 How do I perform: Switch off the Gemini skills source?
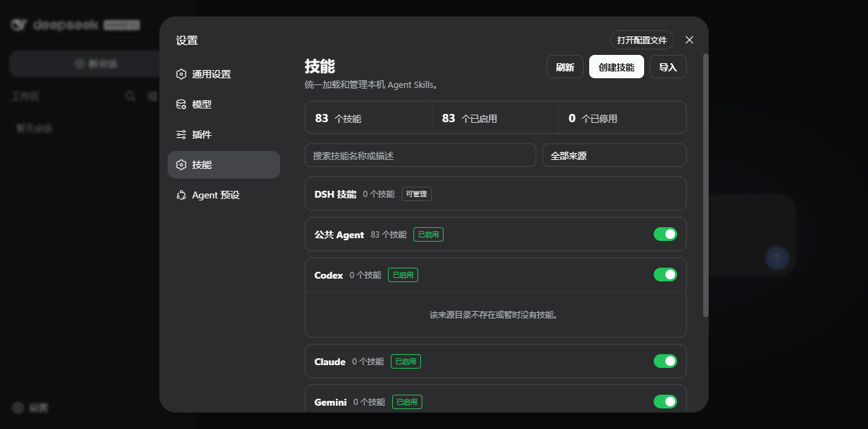pos(665,402)
